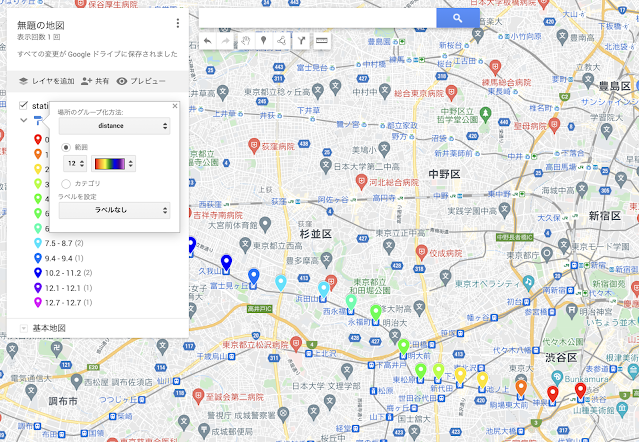639x442 pixels.
Task: Click the 7.5 - 8.7 range row
Action: coord(63,243)
